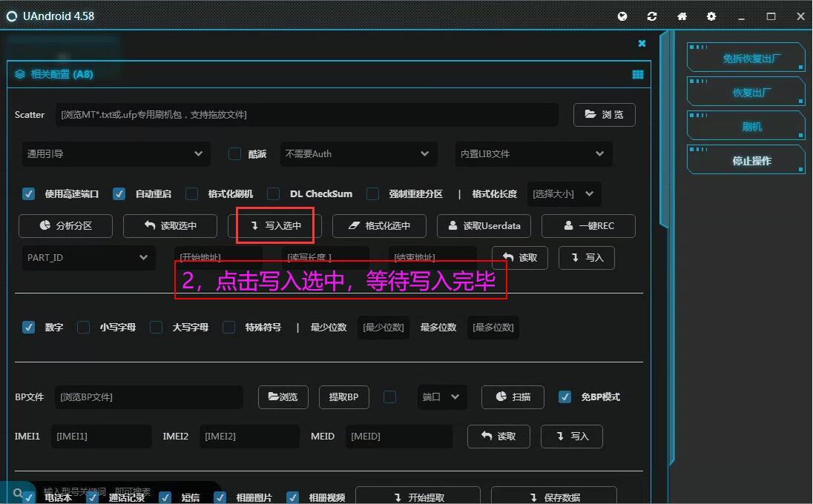This screenshot has width=813, height=504.
Task: Click the layers icon beside 相关配置 (A8)
Action: point(20,74)
